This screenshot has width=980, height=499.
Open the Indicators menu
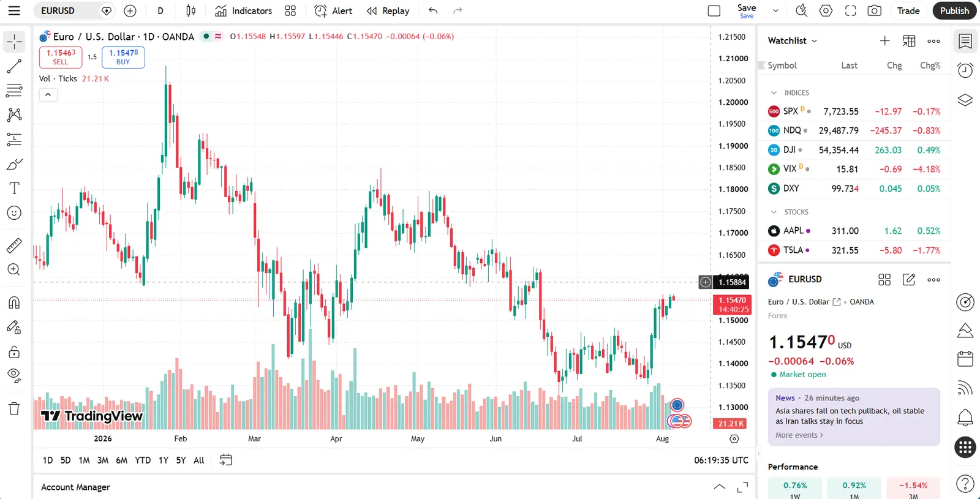click(243, 10)
